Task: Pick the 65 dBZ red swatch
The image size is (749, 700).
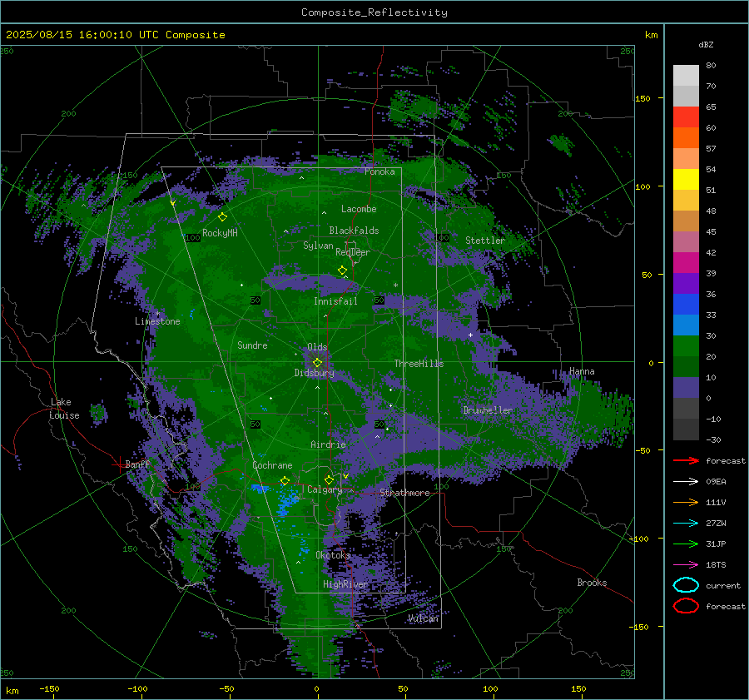Action: pyautogui.click(x=686, y=117)
